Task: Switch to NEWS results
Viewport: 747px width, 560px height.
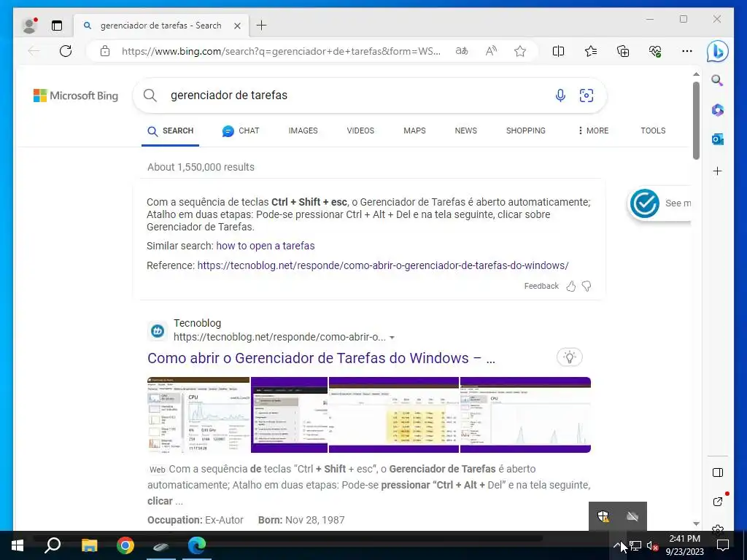Action: (466, 131)
